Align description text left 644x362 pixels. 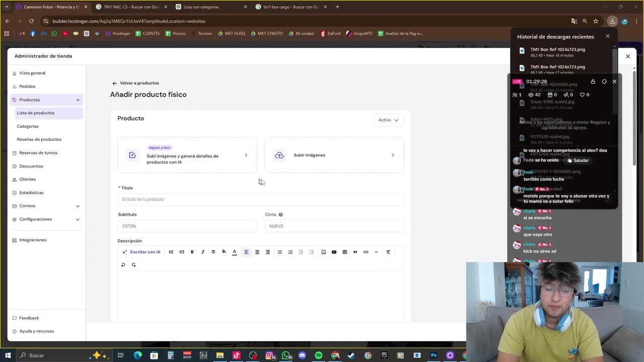tap(247, 252)
